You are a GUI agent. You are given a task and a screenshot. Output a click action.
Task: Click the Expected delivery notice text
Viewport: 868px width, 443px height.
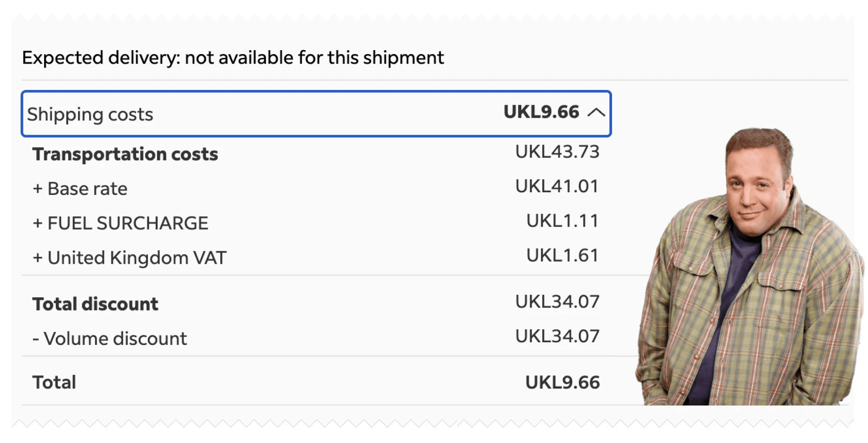pos(233,58)
